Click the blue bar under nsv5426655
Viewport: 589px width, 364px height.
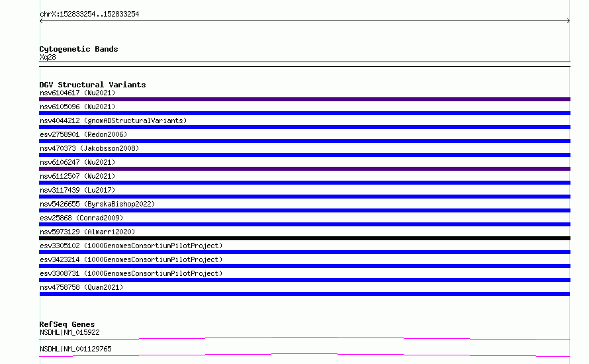click(304, 210)
